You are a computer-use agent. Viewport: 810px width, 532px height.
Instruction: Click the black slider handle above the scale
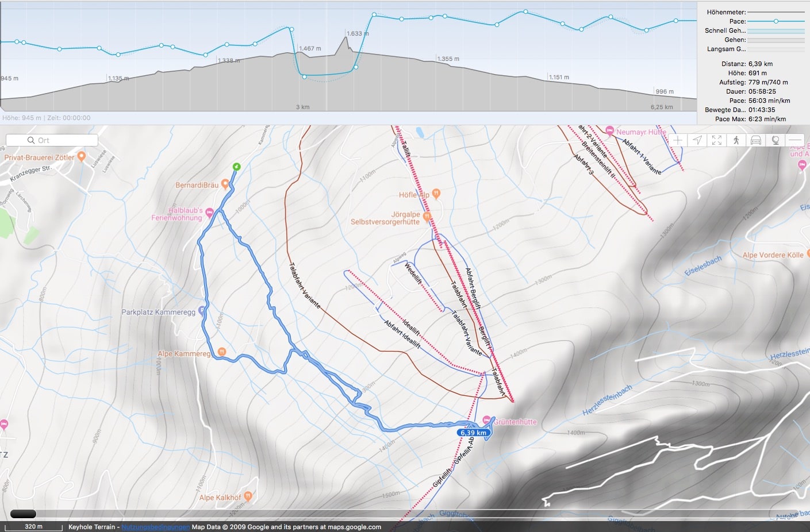[x=23, y=514]
